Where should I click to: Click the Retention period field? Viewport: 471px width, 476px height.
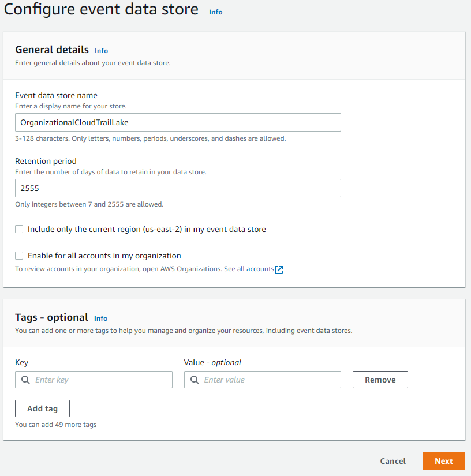point(178,188)
